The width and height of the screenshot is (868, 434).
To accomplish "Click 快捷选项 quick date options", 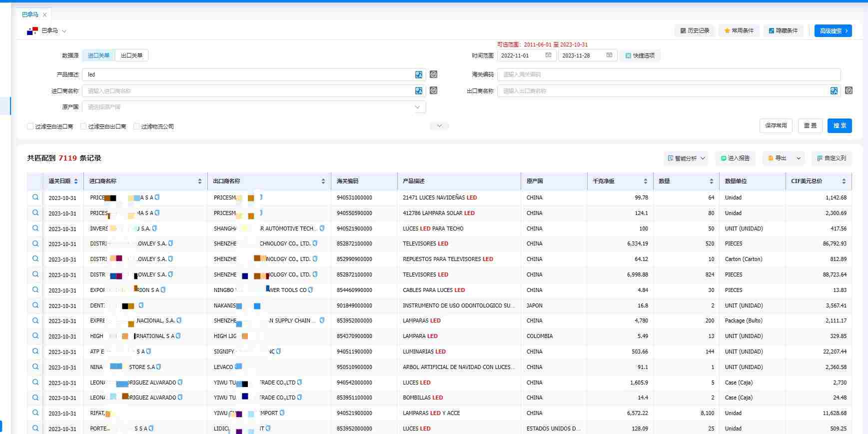I will click(640, 55).
